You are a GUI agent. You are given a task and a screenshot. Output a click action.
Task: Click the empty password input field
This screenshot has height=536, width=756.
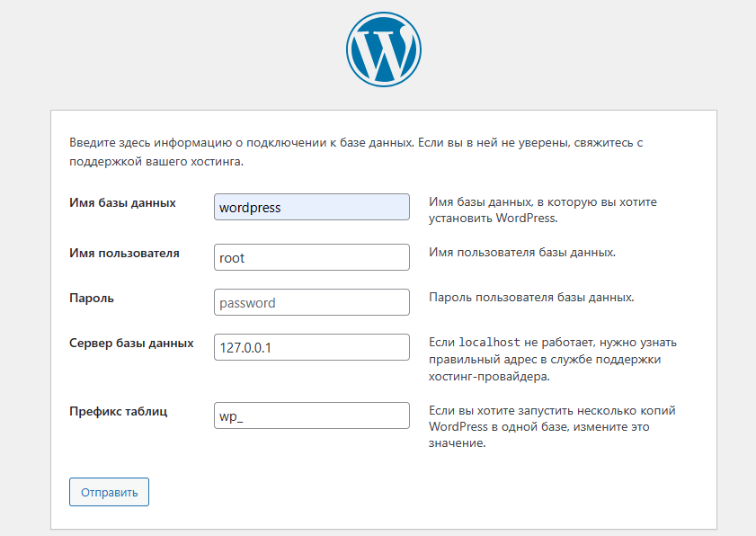coord(311,302)
